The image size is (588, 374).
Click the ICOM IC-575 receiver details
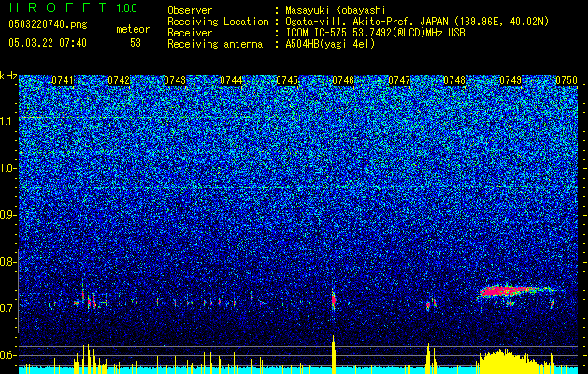tap(375, 33)
